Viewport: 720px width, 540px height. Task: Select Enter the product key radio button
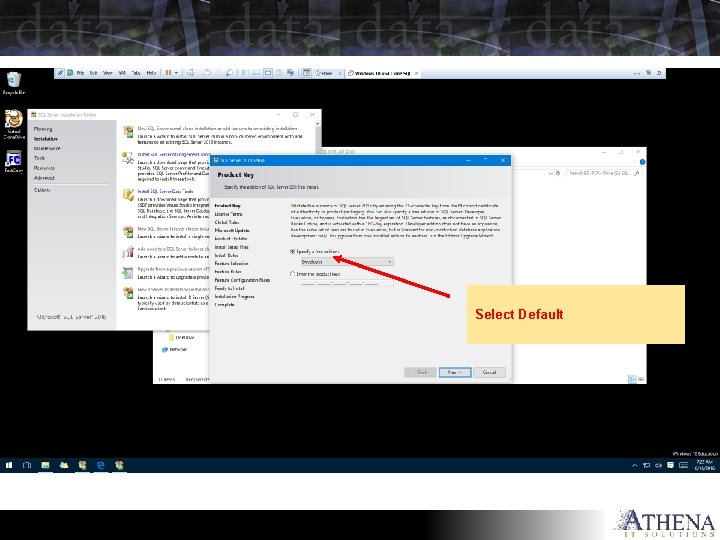[x=292, y=274]
